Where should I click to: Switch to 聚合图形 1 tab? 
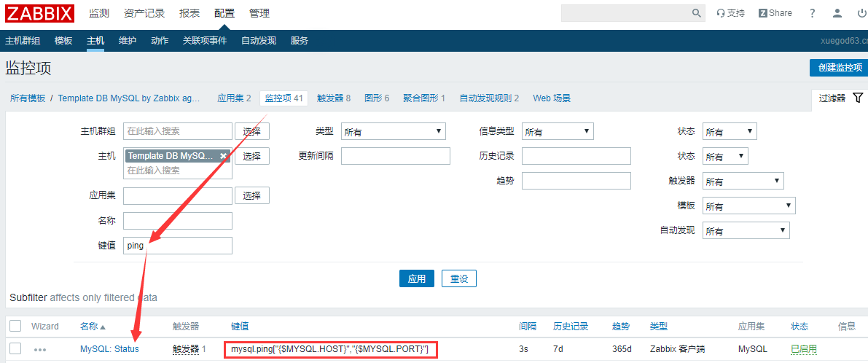(425, 98)
